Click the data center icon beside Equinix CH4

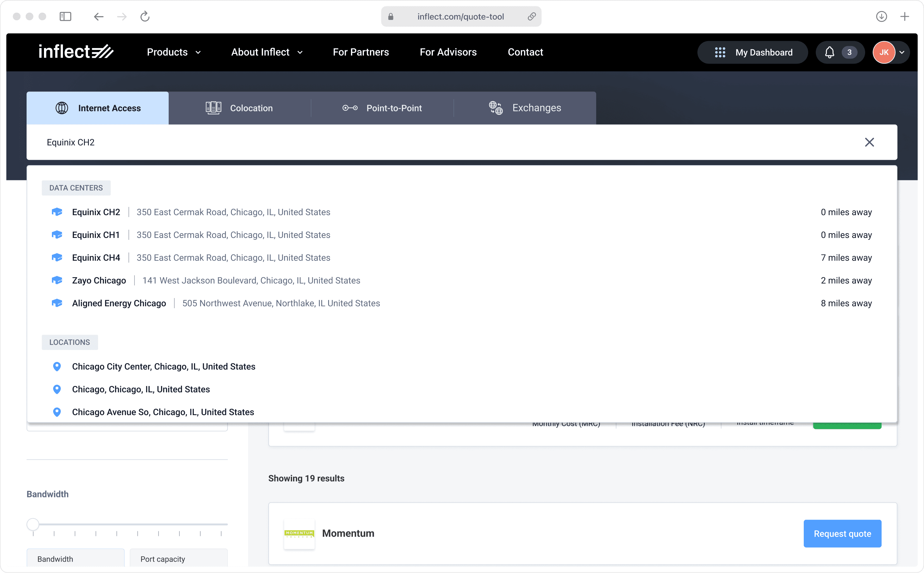click(57, 257)
